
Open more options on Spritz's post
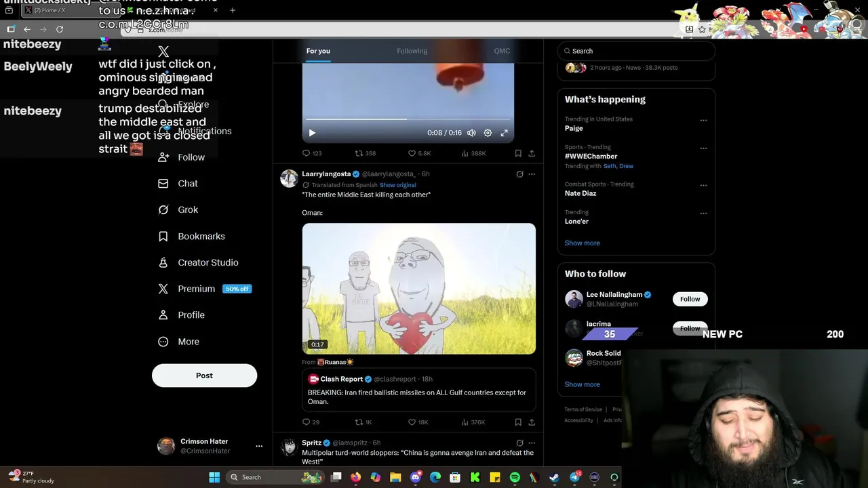(532, 443)
